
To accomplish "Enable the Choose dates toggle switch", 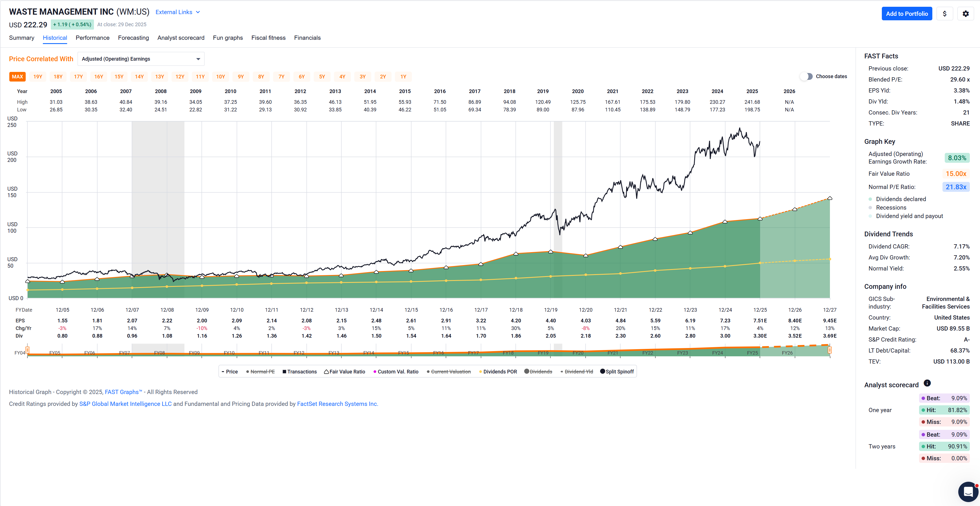I will point(806,76).
